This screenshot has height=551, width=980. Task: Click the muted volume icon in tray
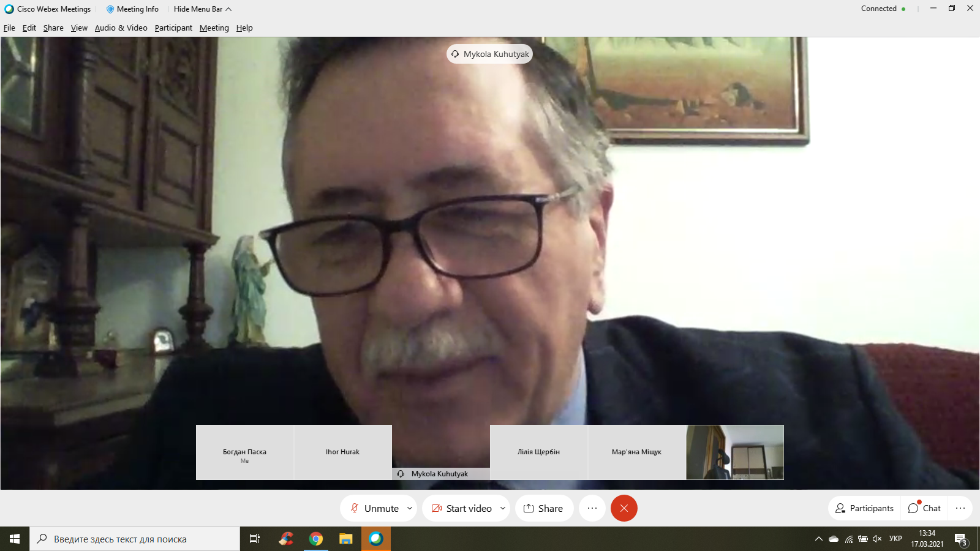pos(877,539)
